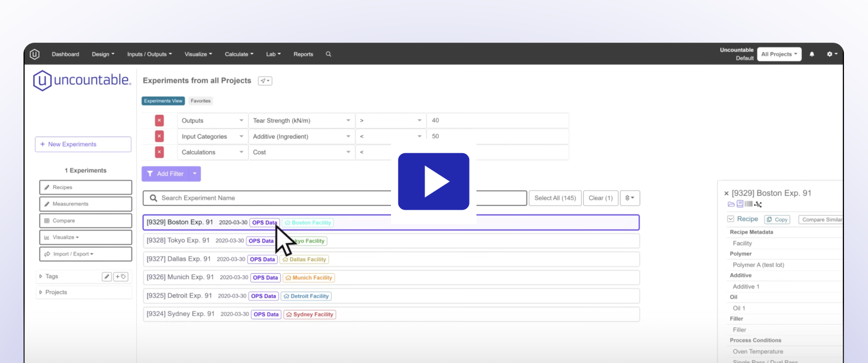Go to Reports in the navbar

point(303,54)
